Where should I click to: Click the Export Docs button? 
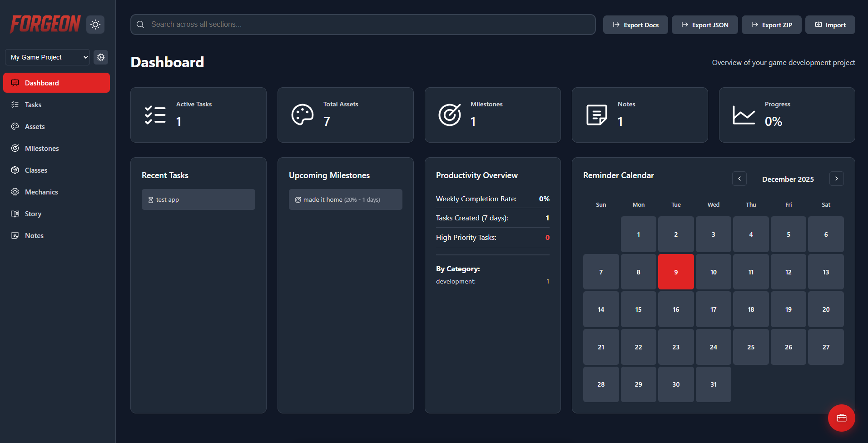tap(635, 25)
